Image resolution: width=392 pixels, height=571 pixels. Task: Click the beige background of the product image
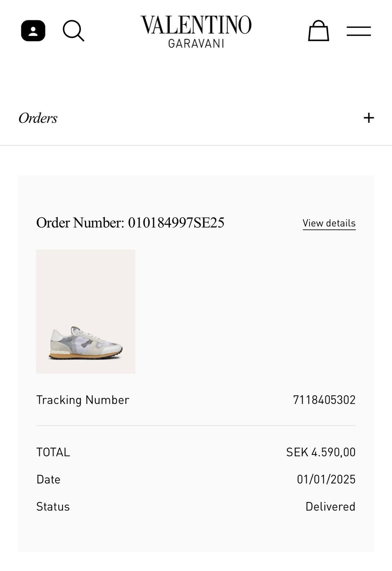click(86, 282)
